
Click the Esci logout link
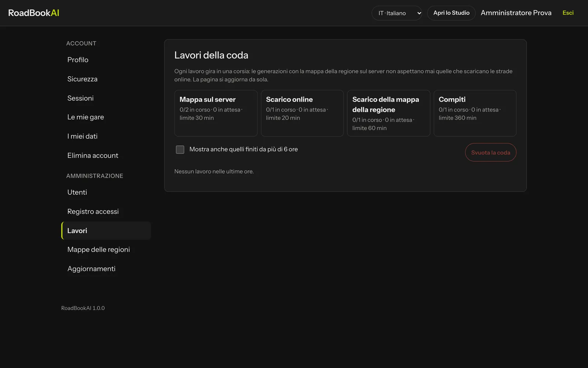(568, 13)
